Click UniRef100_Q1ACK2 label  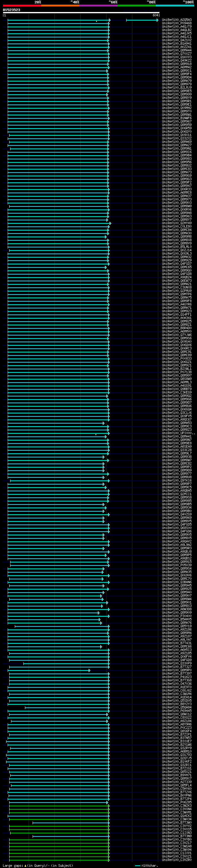pos(177,816)
